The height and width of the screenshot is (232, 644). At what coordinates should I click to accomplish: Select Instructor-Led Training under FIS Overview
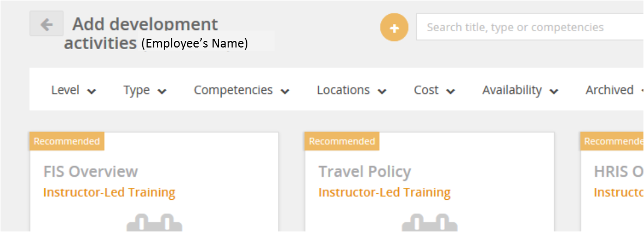[110, 192]
